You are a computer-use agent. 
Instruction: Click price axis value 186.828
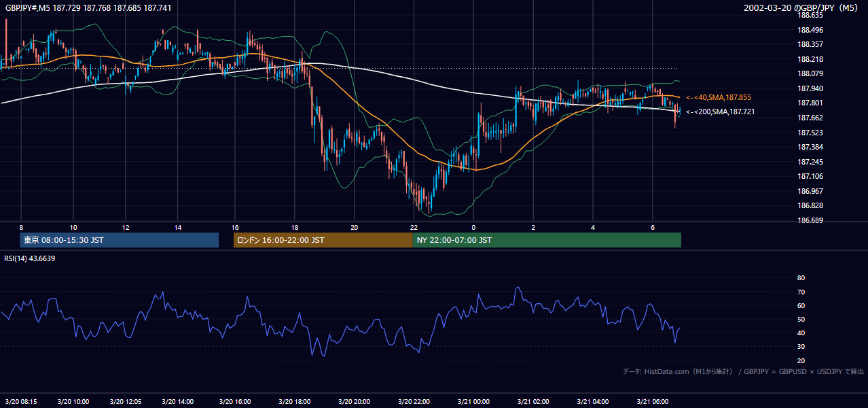tap(810, 205)
